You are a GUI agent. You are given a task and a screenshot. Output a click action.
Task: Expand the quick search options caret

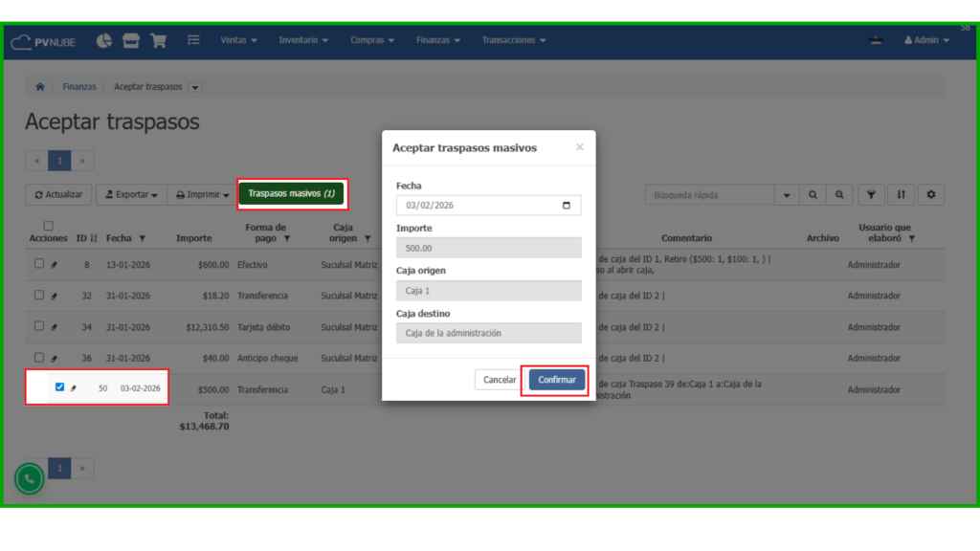(x=787, y=195)
